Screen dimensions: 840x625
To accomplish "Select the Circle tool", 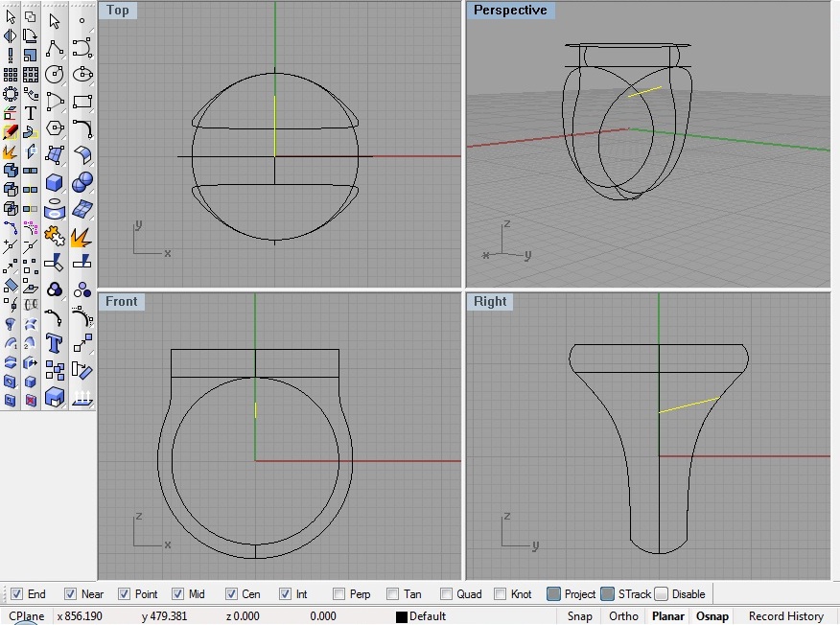I will tap(54, 75).
